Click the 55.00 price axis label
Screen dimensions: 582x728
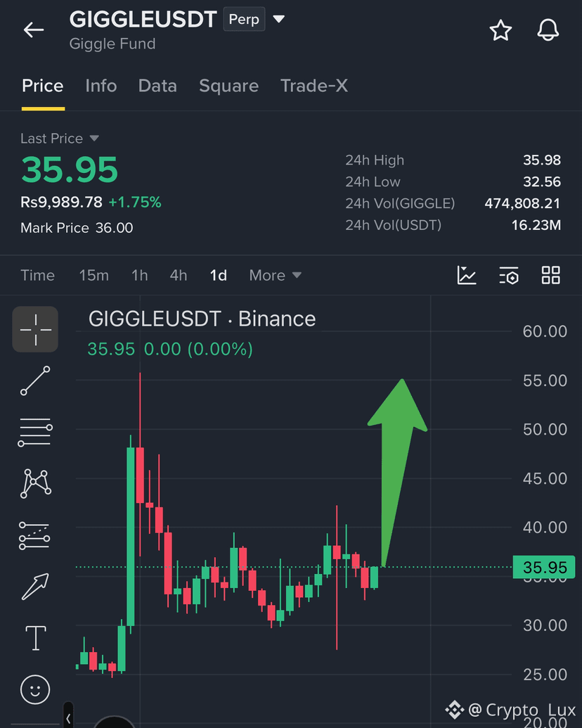click(x=545, y=381)
